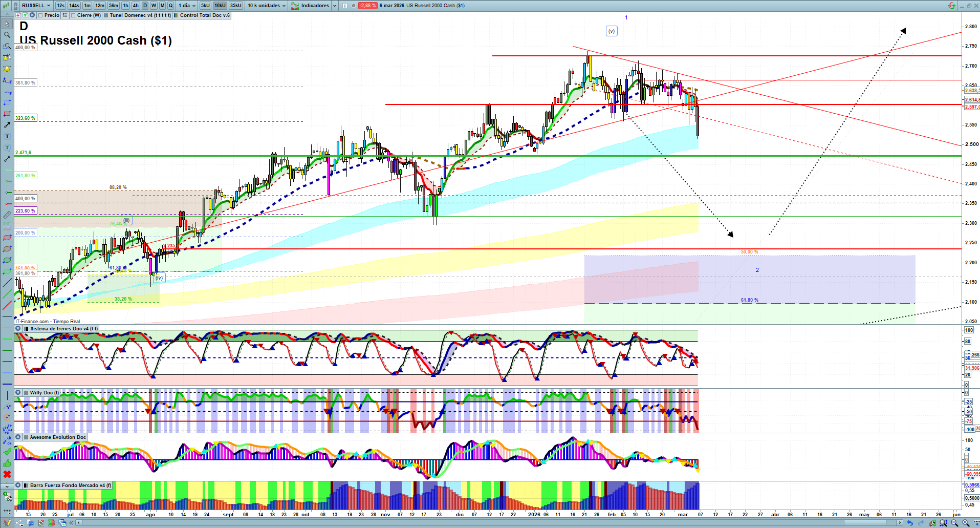Expand the chevron at sidebar bottom
The height and width of the screenshot is (528, 980).
[x=7, y=485]
